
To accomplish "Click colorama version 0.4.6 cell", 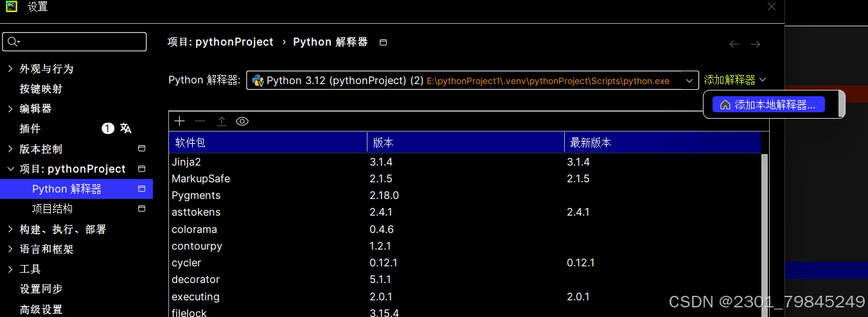I will (382, 229).
